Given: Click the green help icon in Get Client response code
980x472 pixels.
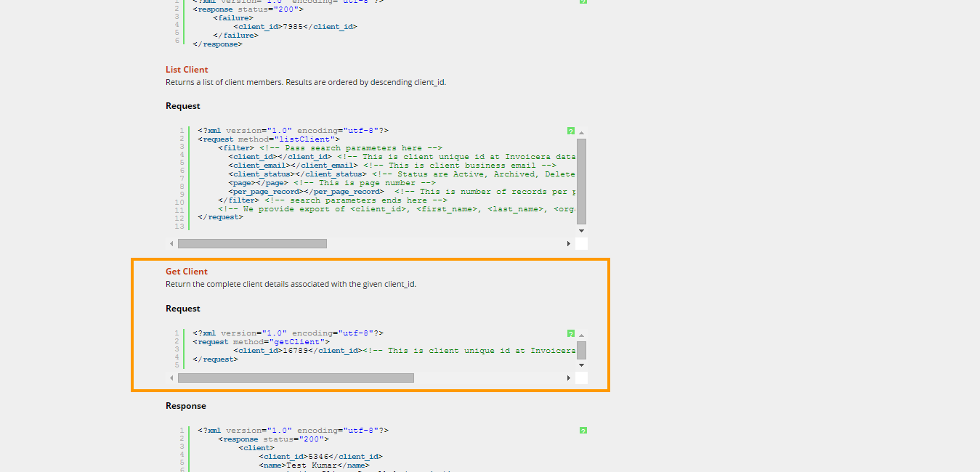Looking at the screenshot, I should coord(583,431).
